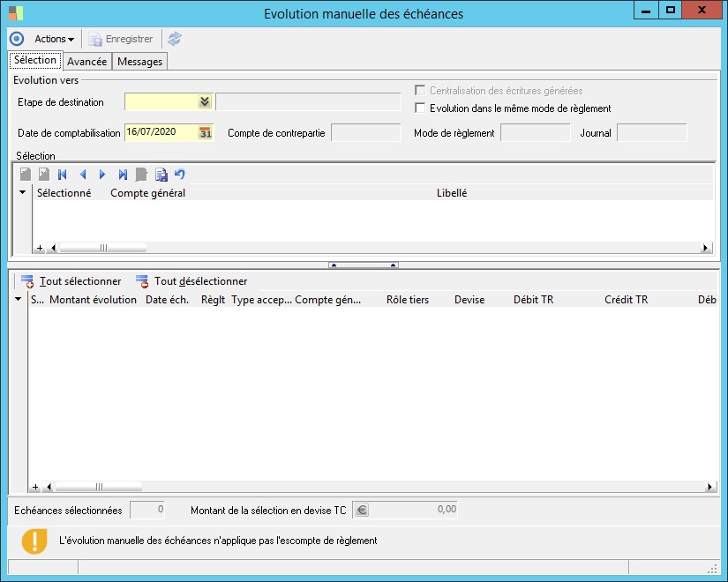Viewport: 728px width, 582px height.
Task: Click the Type accep... column header
Action: tap(261, 300)
